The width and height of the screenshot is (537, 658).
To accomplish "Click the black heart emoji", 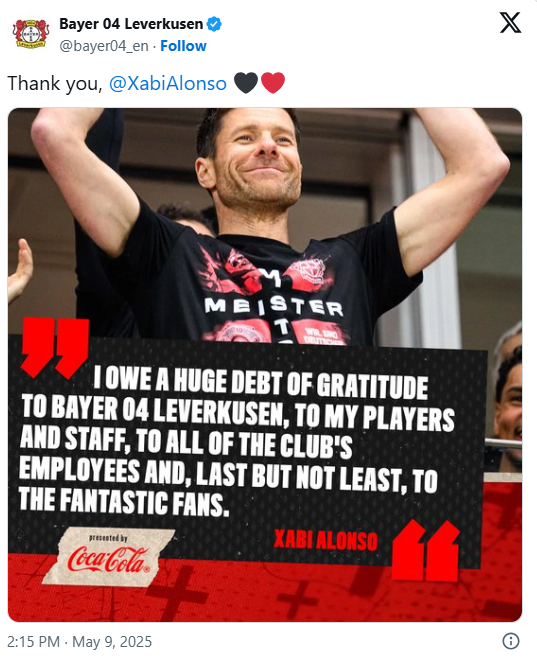I will pos(246,83).
